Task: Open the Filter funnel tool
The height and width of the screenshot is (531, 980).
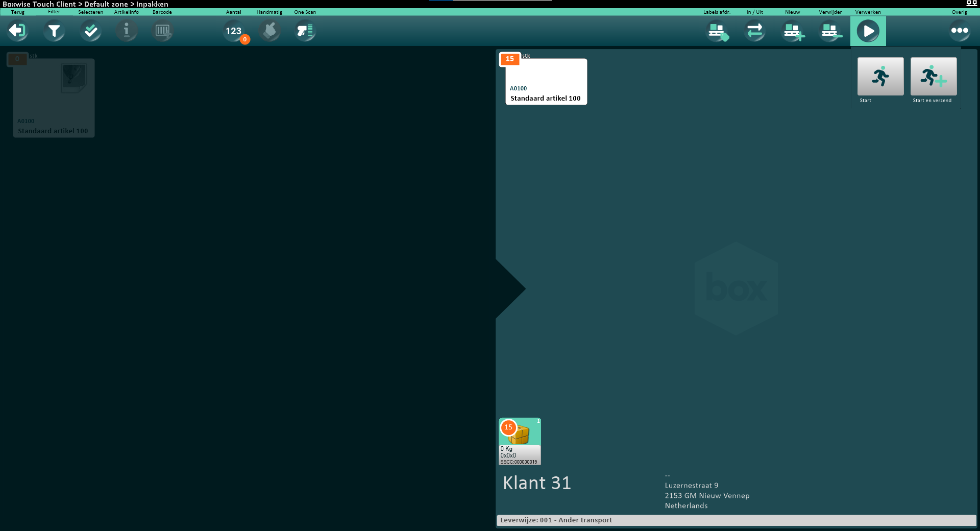Action: click(x=54, y=31)
